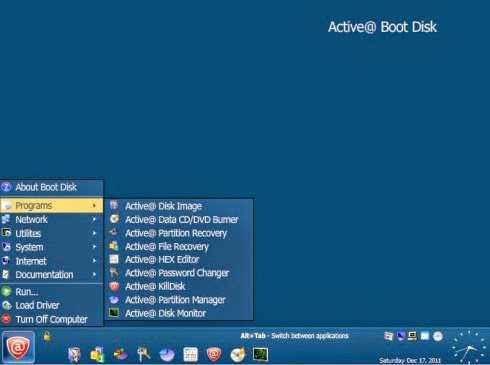Click the analog clock on taskbar
This screenshot has height=365, width=490.
pos(469,347)
